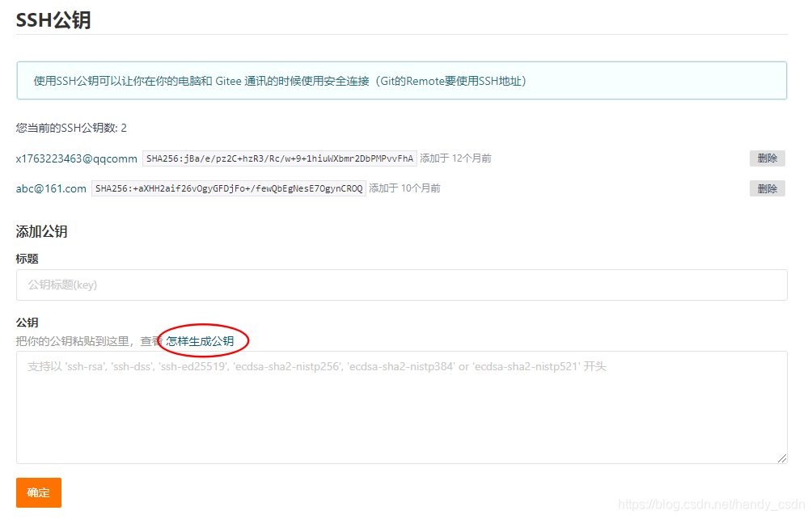Select the SHA256:+aXHH2aif26 fingerprint text
The height and width of the screenshot is (519, 812).
point(229,188)
